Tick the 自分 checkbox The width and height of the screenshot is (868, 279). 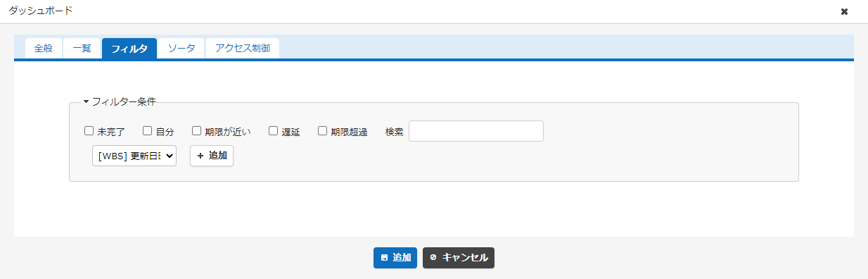[x=148, y=130]
